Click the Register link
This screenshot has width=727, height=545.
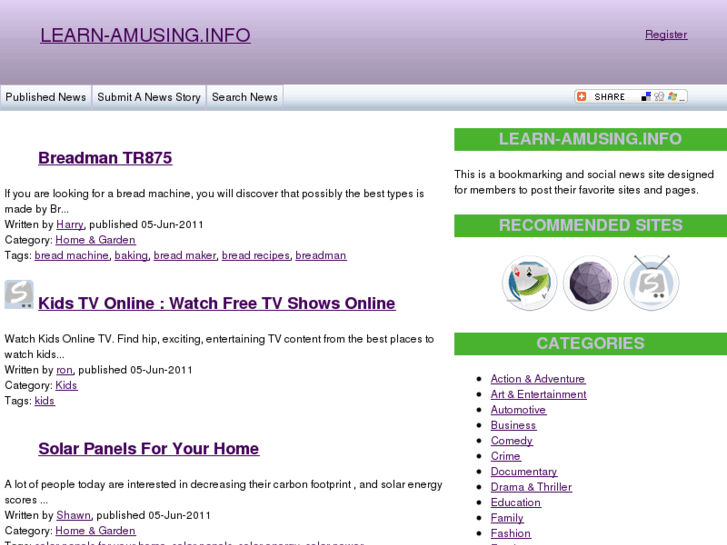(666, 34)
